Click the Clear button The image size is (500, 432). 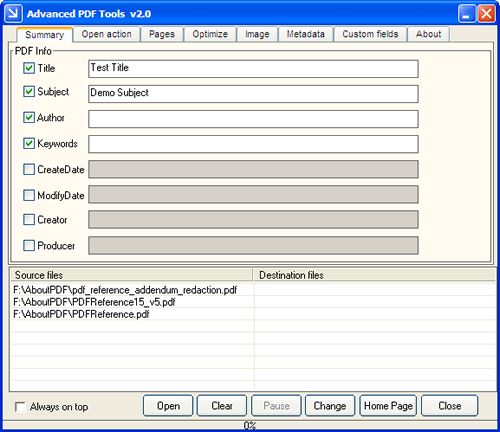[222, 406]
